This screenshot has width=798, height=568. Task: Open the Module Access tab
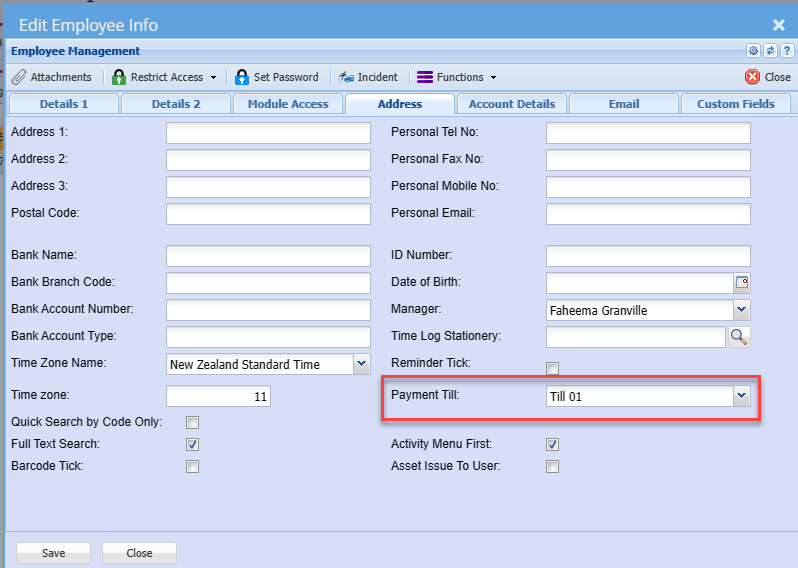tap(288, 104)
